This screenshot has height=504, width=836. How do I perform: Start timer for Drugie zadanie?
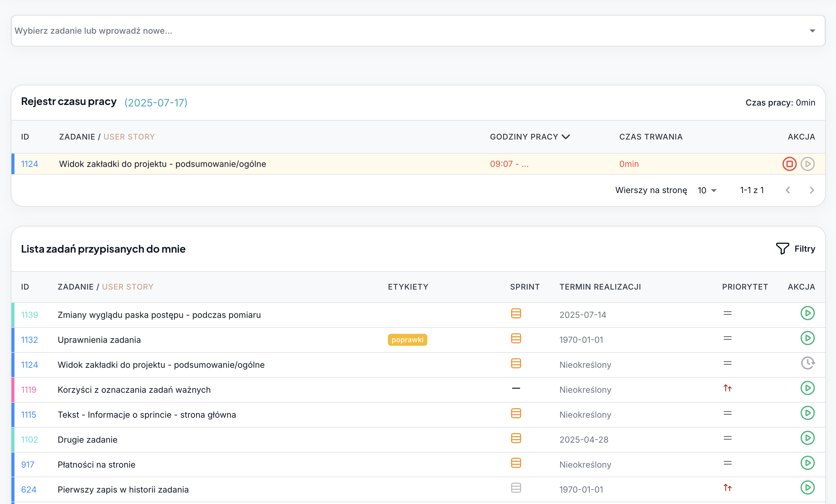[x=807, y=438]
